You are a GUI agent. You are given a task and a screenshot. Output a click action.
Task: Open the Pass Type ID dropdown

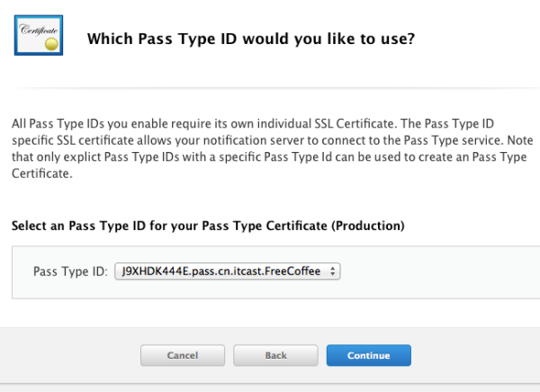point(228,272)
